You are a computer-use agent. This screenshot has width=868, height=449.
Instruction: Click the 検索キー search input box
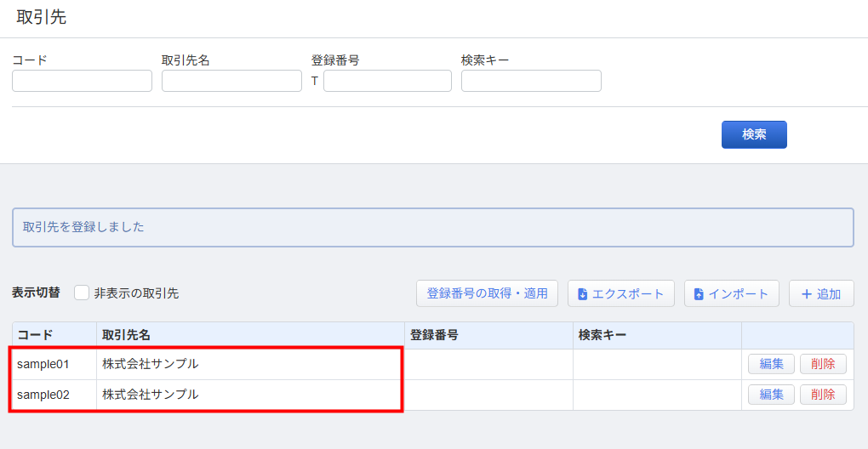531,81
